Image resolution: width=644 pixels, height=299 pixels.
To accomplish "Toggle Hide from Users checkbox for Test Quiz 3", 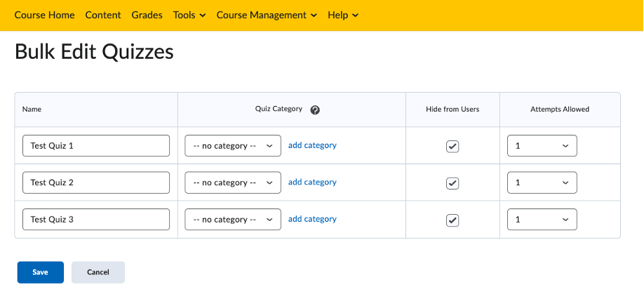I will [452, 220].
